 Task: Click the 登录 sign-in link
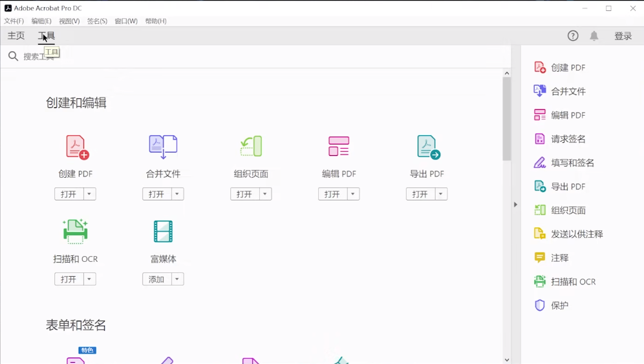623,36
